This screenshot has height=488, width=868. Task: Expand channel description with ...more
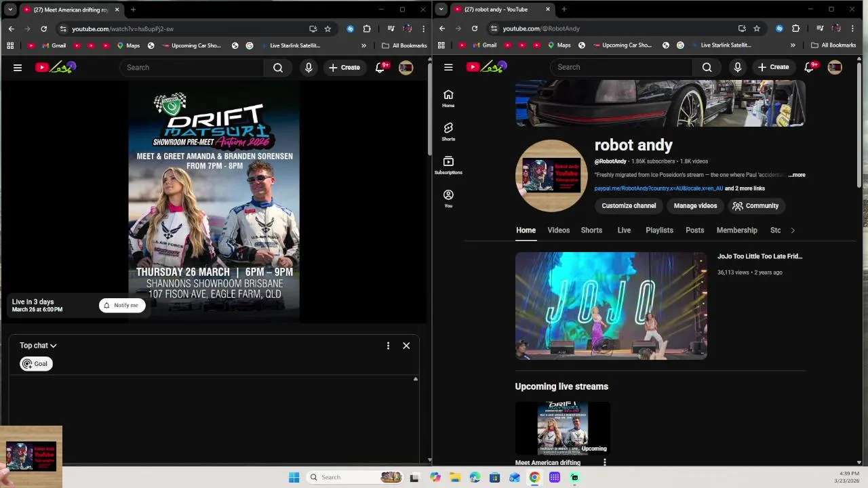coord(797,175)
